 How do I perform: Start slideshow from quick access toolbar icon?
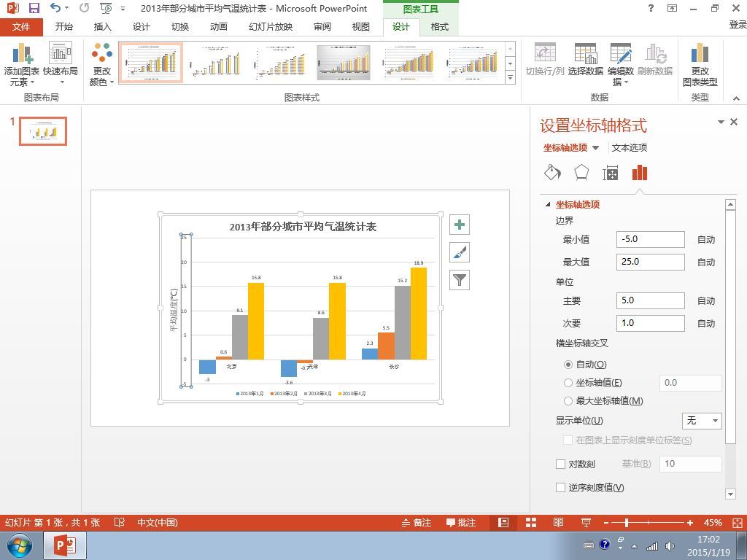pyautogui.click(x=106, y=8)
